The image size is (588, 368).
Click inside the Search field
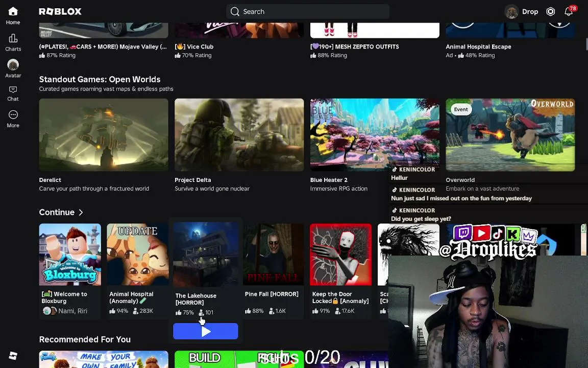307,12
